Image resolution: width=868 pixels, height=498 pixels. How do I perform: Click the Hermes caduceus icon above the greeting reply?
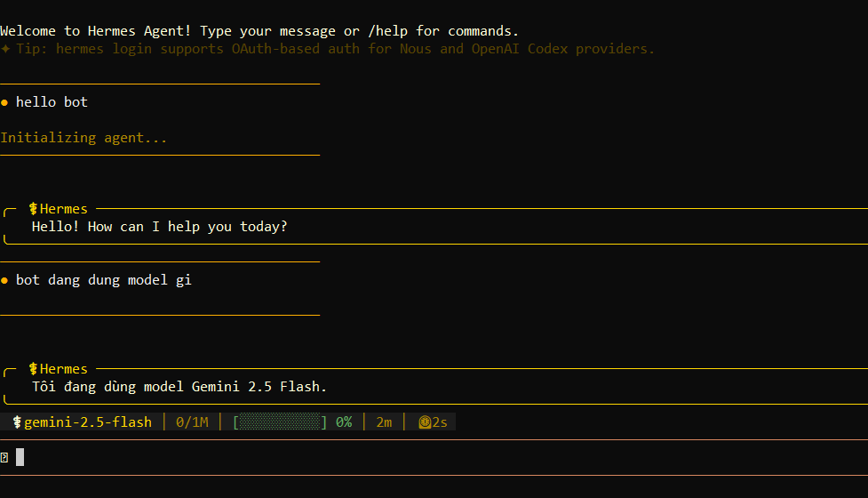click(x=34, y=209)
